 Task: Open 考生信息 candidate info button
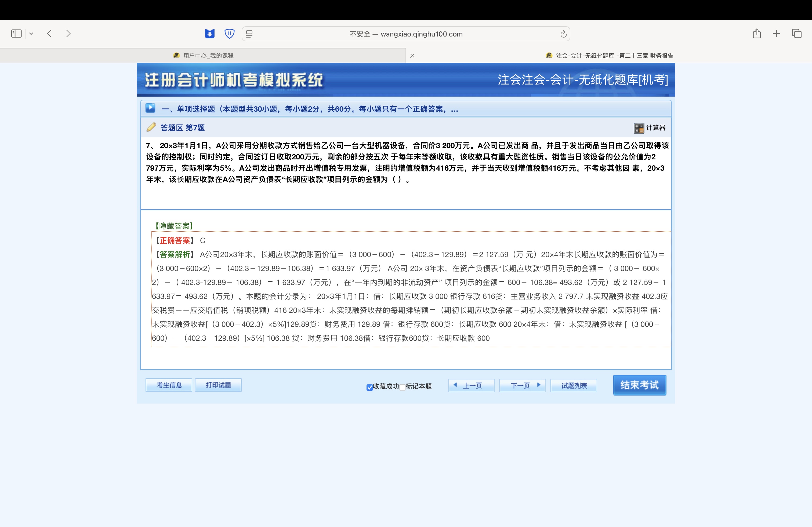[169, 385]
